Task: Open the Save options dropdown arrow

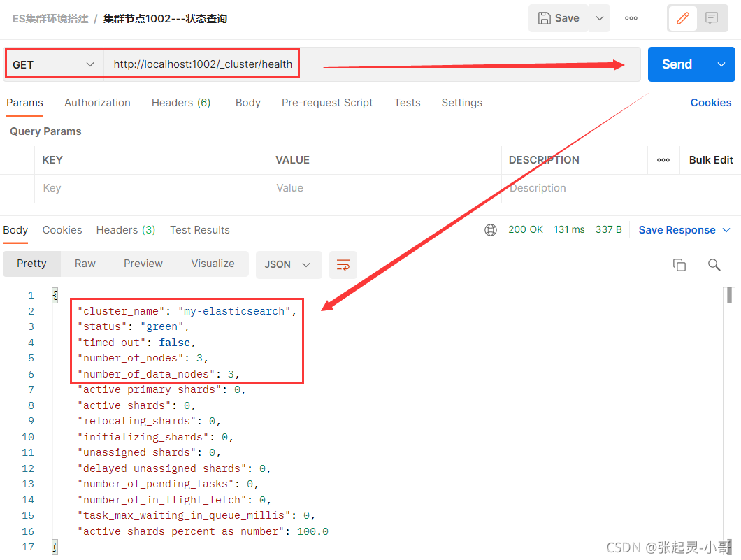Action: (x=600, y=18)
